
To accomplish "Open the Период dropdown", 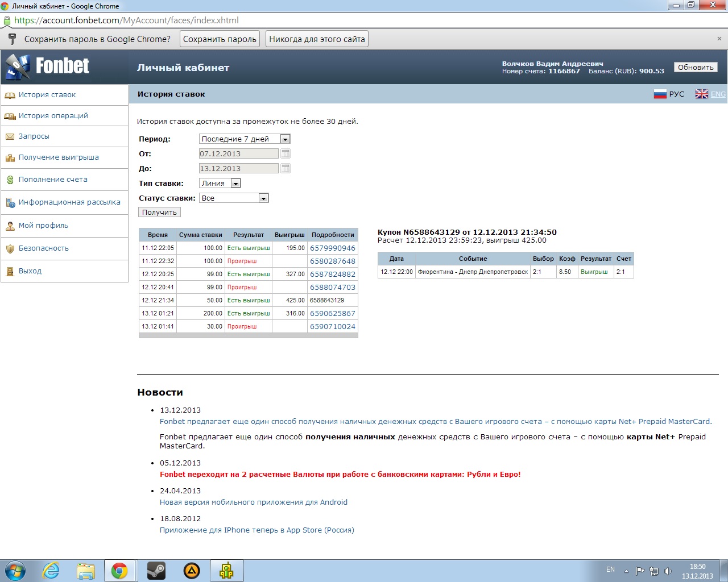I will [x=245, y=139].
